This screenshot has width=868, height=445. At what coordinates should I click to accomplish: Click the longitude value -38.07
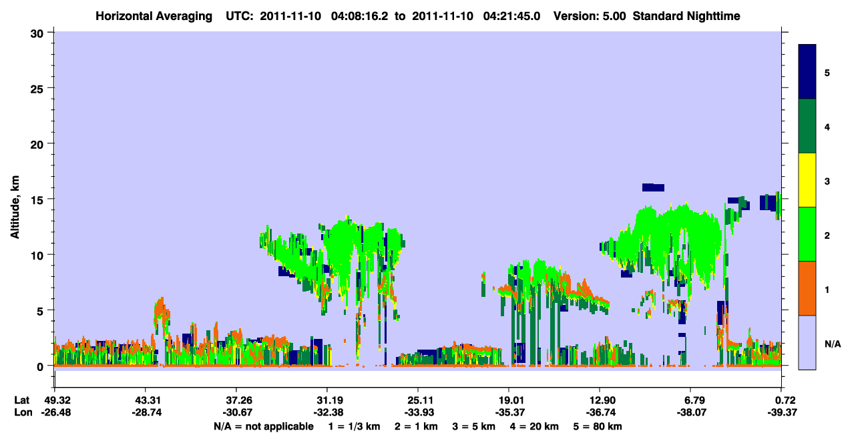tap(691, 412)
